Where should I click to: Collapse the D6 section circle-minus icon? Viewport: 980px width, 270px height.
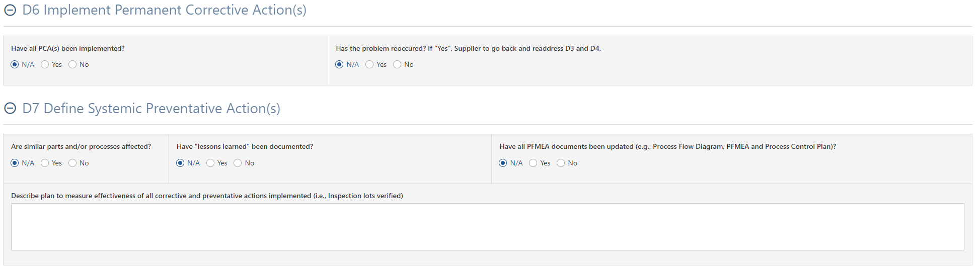pos(10,10)
